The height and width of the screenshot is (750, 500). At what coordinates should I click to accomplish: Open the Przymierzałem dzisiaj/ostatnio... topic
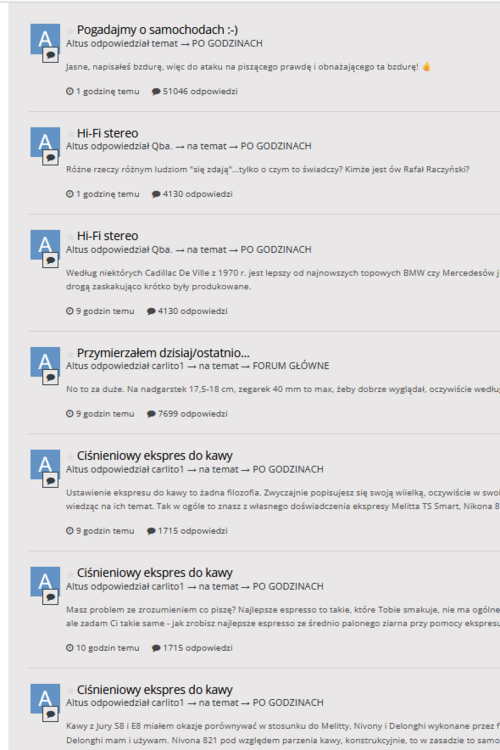point(163,353)
